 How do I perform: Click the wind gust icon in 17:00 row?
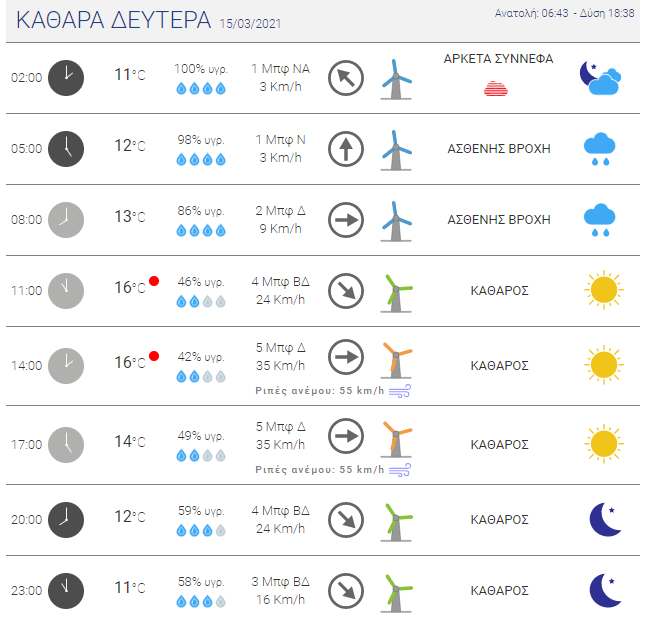click(x=399, y=470)
